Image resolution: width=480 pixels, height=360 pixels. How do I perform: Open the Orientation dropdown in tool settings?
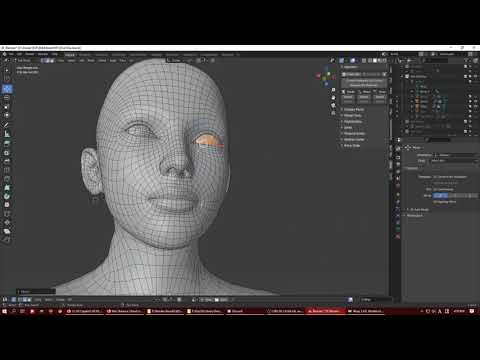click(x=455, y=155)
